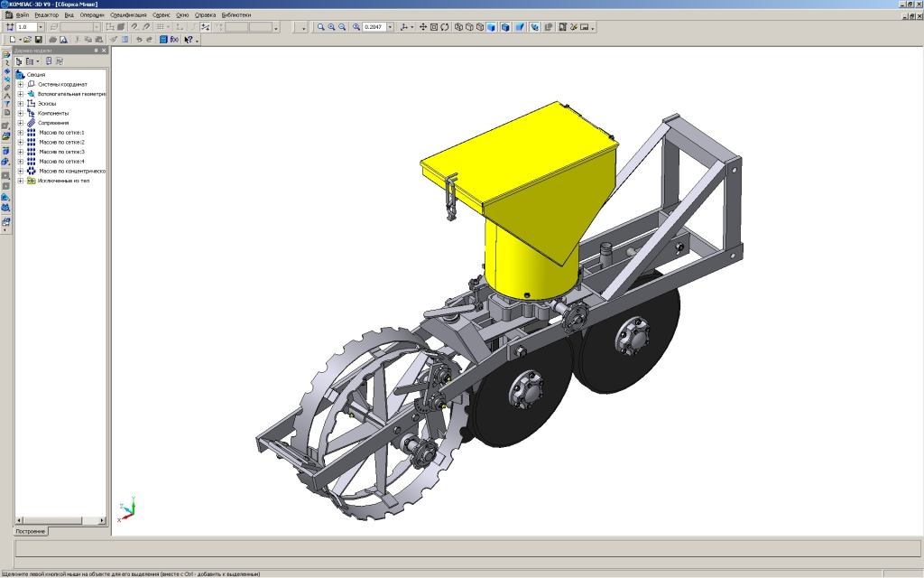
Task: Enable shaded display mode
Action: [x=492, y=27]
